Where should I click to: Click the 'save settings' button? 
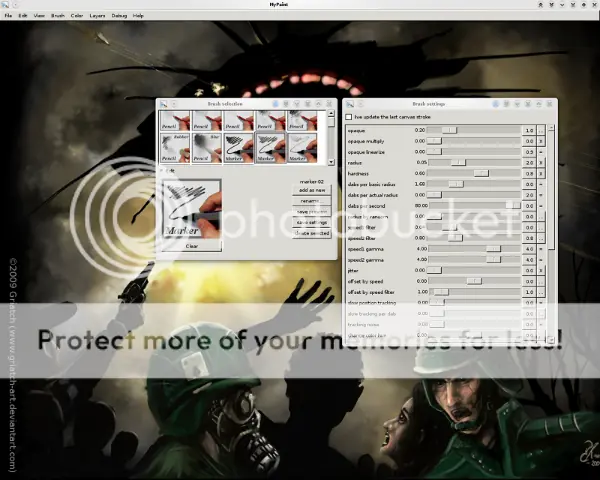pos(311,222)
